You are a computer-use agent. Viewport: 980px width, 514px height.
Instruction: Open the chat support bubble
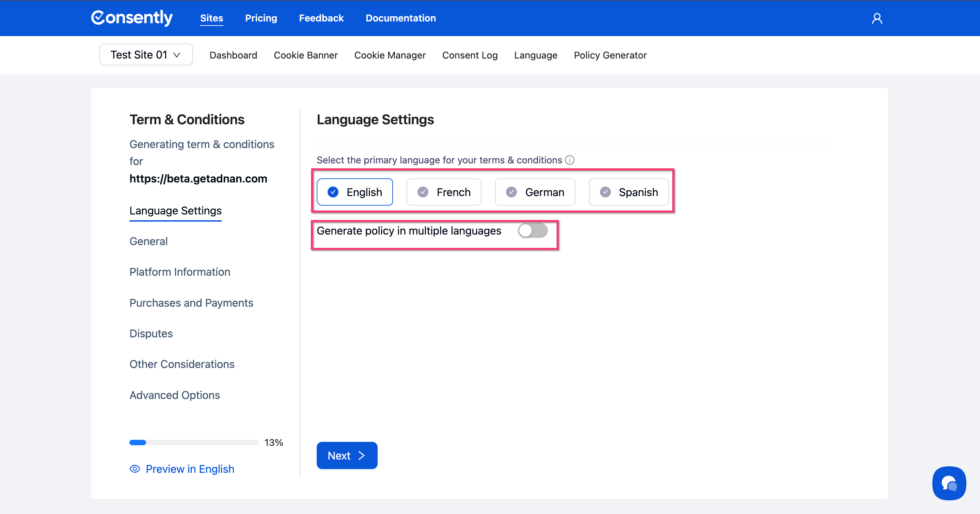click(x=949, y=483)
